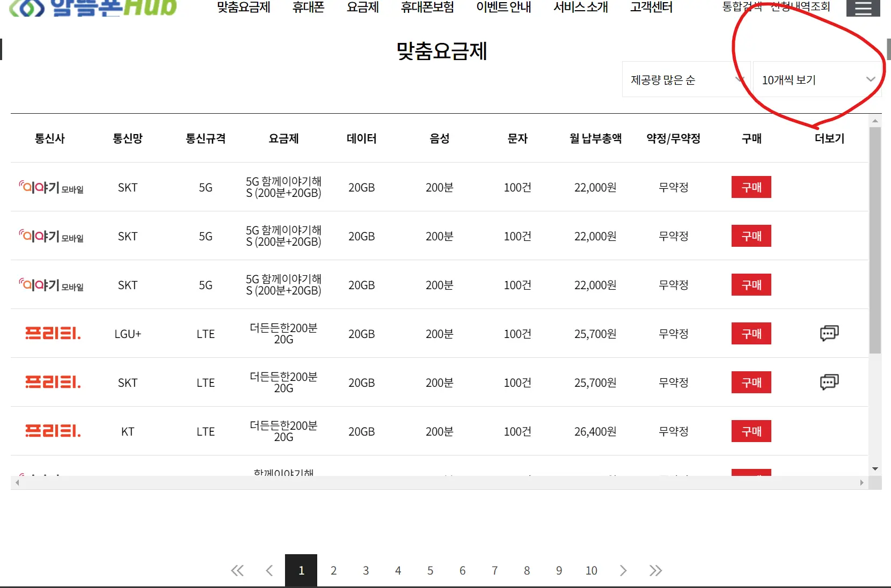891x588 pixels.
Task: Go to page 8
Action: pyautogui.click(x=527, y=570)
